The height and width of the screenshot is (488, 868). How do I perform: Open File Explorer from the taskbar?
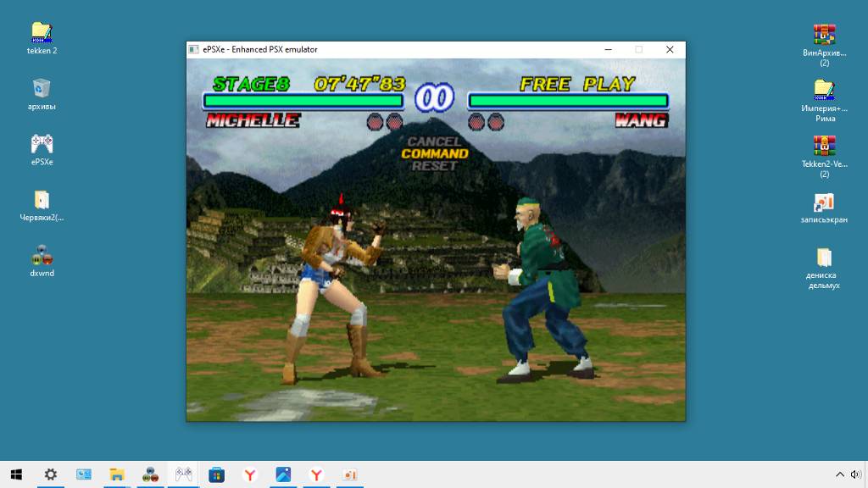click(117, 474)
